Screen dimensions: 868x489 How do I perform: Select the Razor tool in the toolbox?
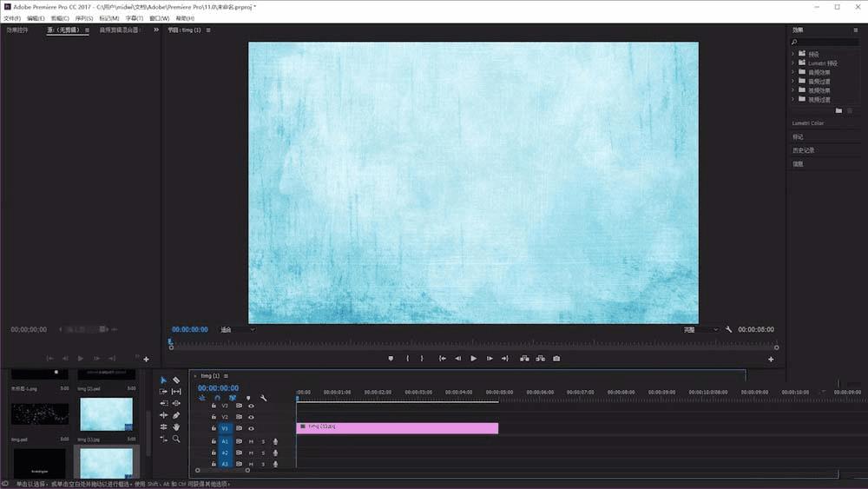tap(176, 380)
